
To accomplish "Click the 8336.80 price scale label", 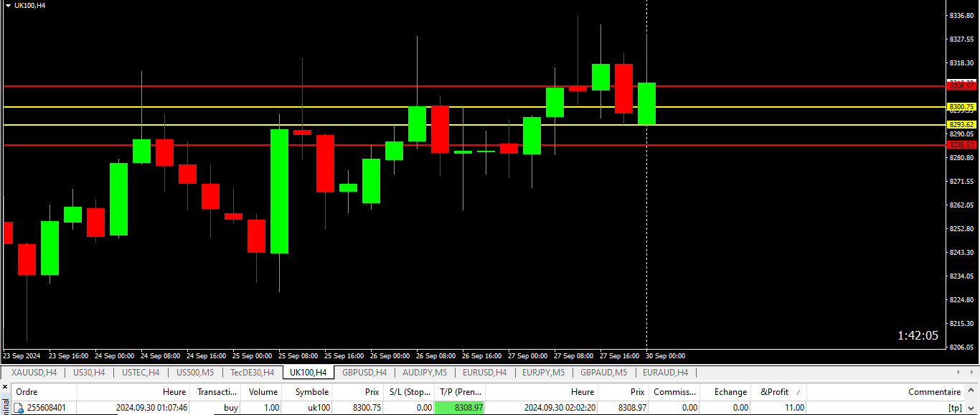I will coord(961,16).
